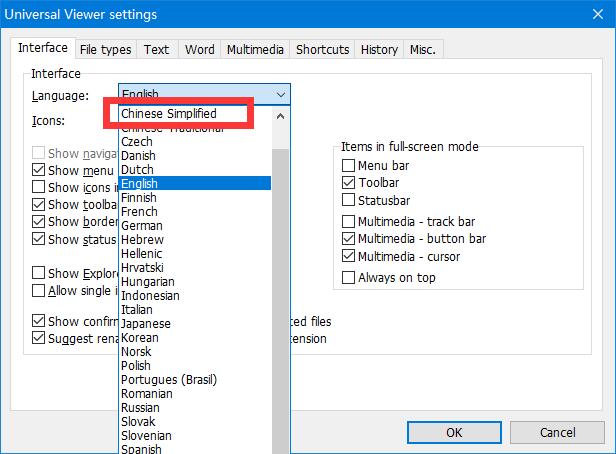Collapse the Language combo box arrow
The height and width of the screenshot is (454, 616).
[280, 94]
